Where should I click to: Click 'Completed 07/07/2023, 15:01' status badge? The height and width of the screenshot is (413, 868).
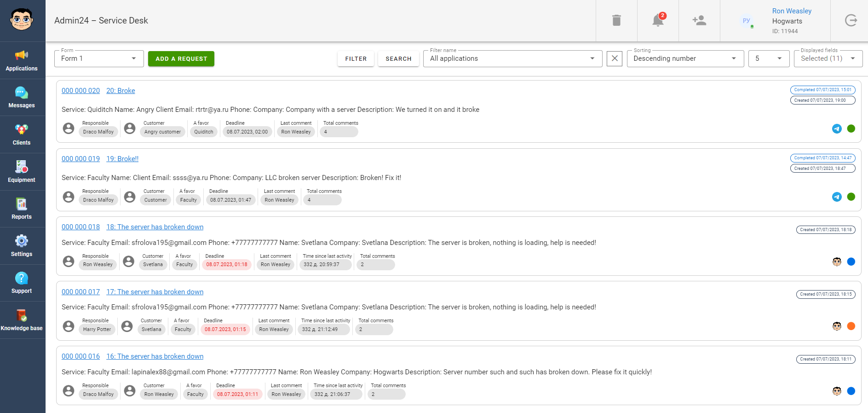tap(822, 90)
